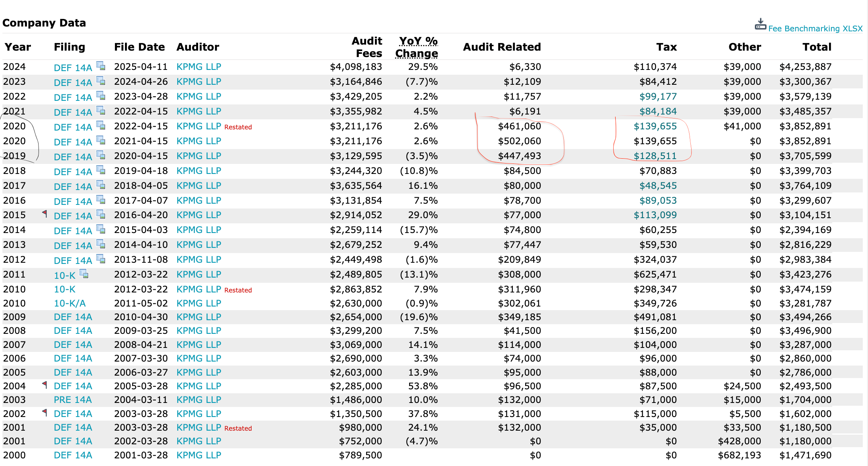This screenshot has width=868, height=466.
Task: Open KPMG LLP auditor link in 2024 row
Action: [199, 67]
